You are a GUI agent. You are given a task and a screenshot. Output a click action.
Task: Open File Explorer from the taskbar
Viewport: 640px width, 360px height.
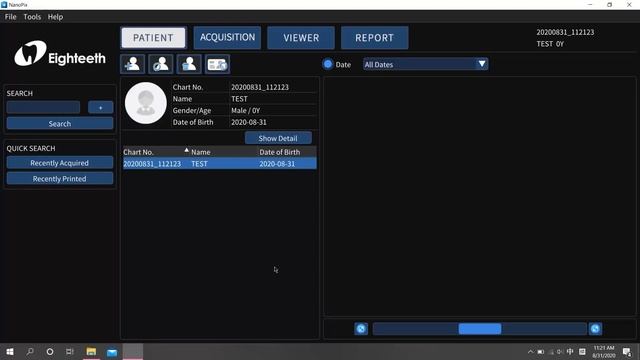click(91, 351)
